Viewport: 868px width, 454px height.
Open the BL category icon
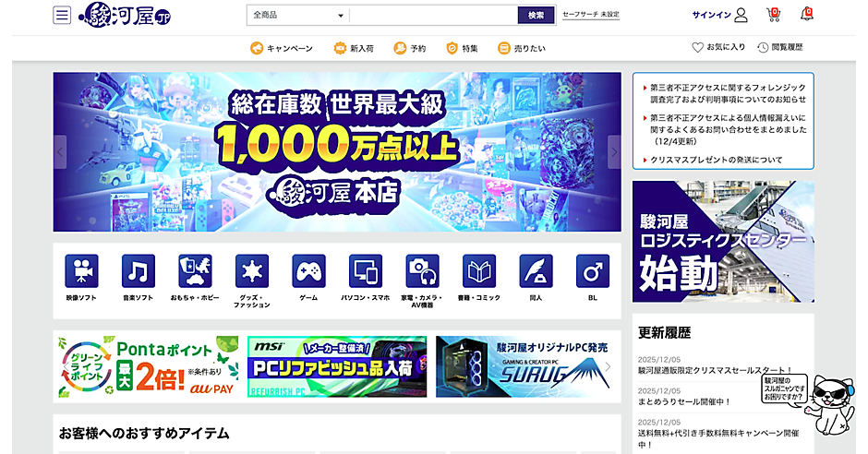593,271
